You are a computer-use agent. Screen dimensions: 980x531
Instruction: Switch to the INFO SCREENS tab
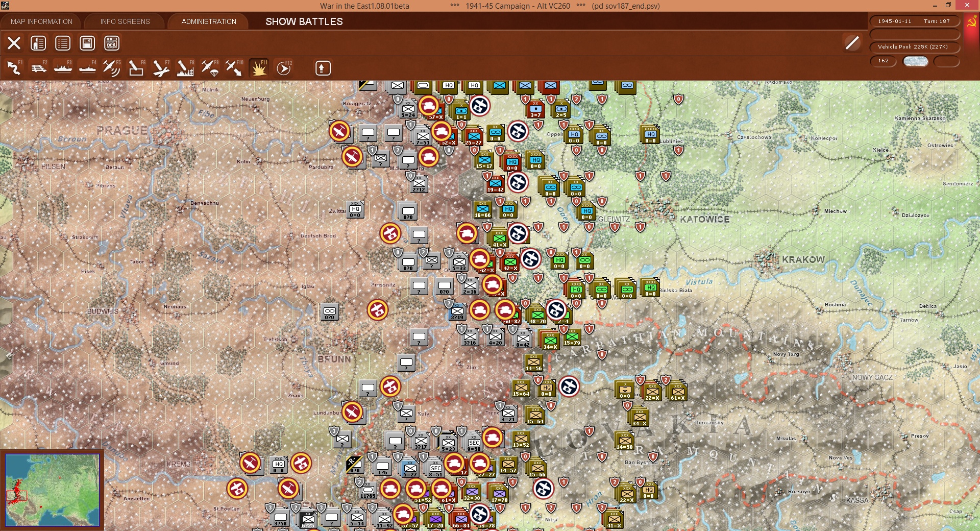pyautogui.click(x=125, y=21)
